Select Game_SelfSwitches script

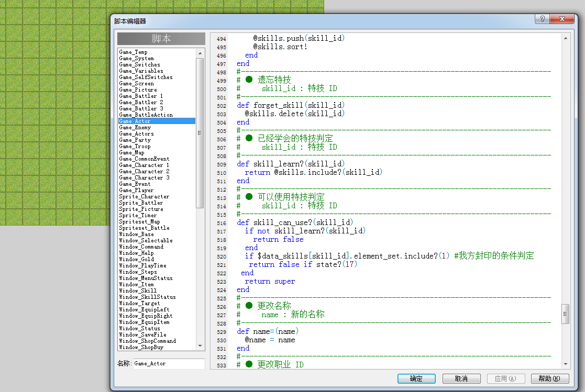(x=157, y=77)
